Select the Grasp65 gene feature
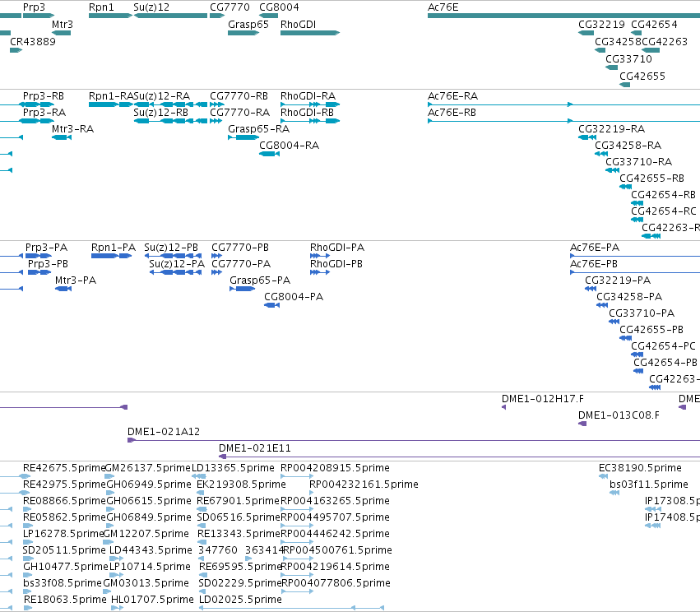Viewport: 700px width, 612px height. coord(243,33)
